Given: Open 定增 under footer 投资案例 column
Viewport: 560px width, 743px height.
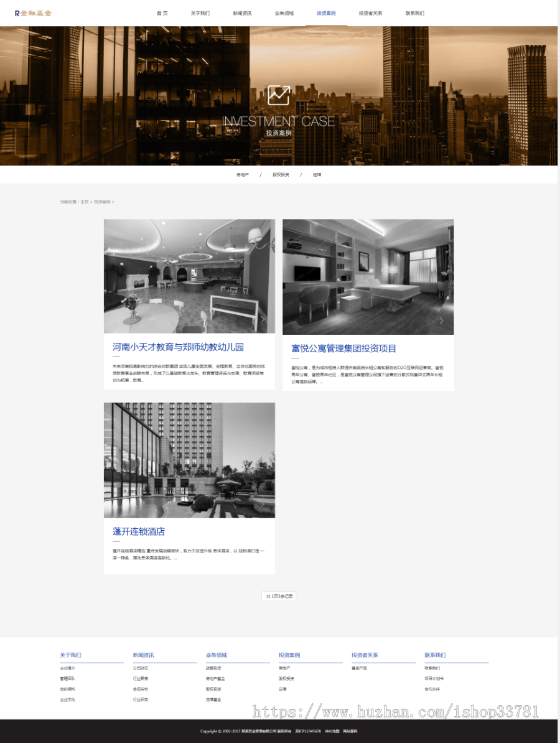Looking at the screenshot, I should point(283,689).
